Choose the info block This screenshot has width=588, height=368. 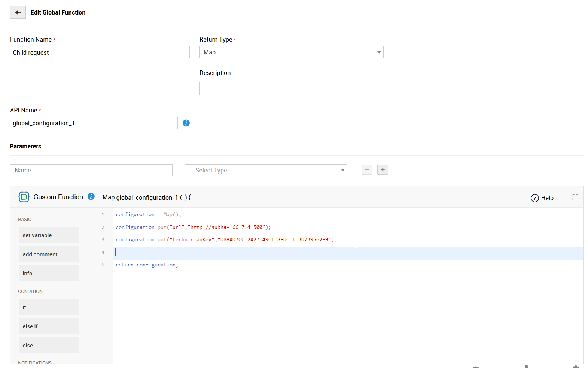(x=49, y=274)
